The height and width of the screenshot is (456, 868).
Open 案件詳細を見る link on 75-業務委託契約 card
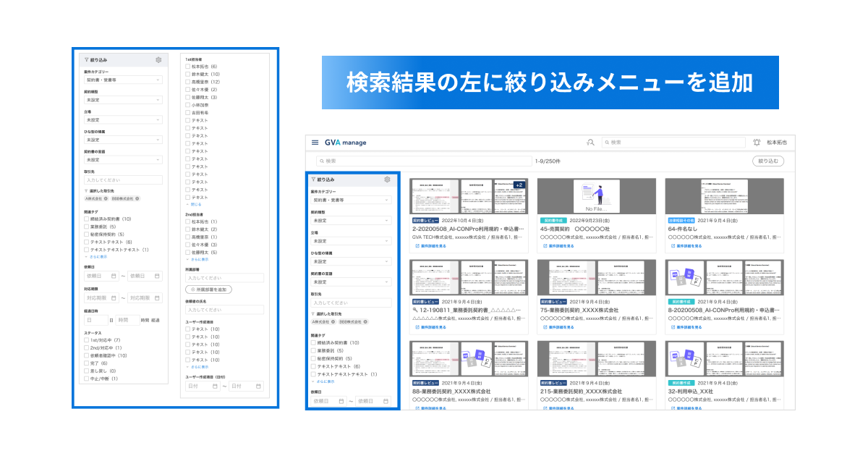[560, 327]
